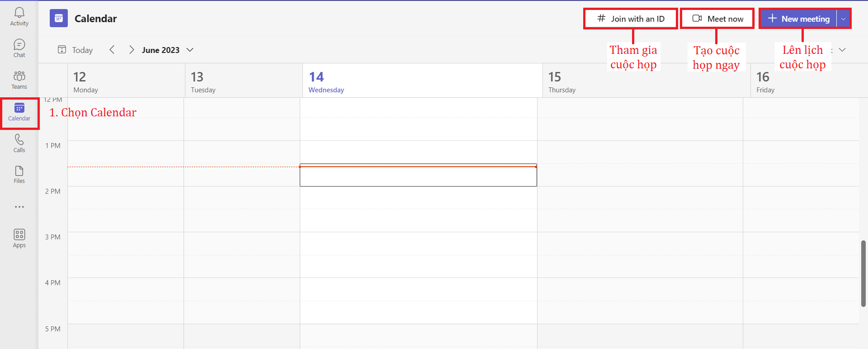
Task: Open the Files icon in sidebar
Action: (19, 174)
